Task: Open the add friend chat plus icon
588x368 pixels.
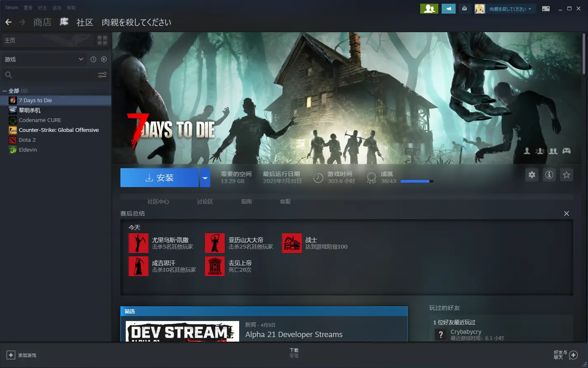Action: click(x=573, y=355)
